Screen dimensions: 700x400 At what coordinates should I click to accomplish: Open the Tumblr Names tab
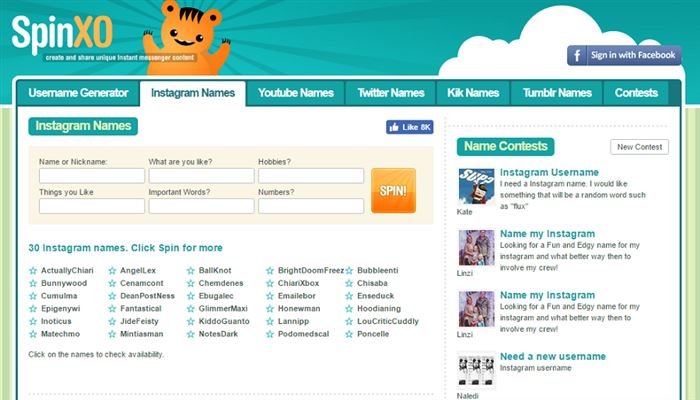pyautogui.click(x=557, y=93)
